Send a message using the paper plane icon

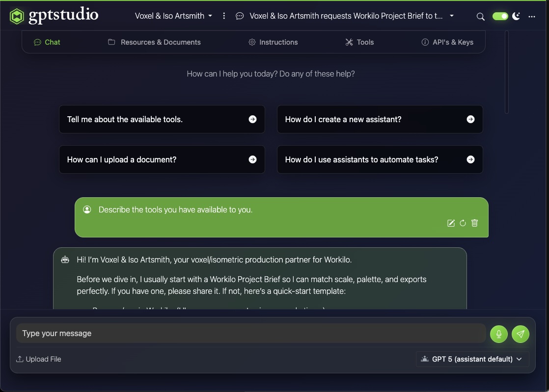point(520,334)
